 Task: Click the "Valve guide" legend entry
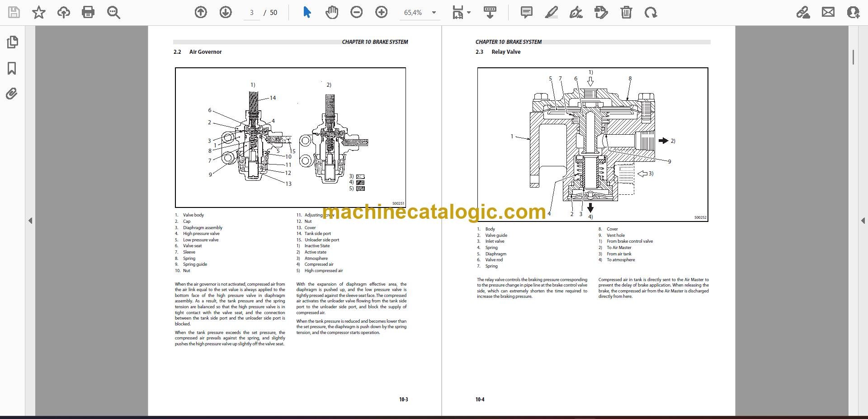pyautogui.click(x=496, y=235)
